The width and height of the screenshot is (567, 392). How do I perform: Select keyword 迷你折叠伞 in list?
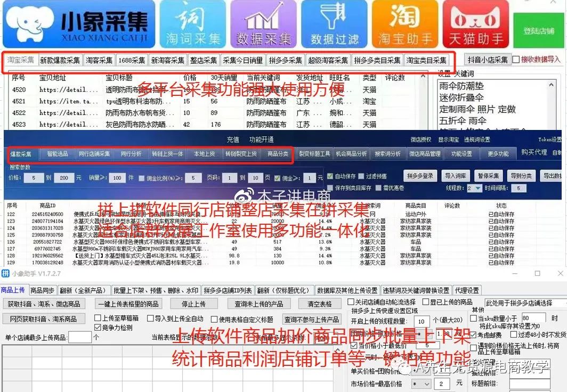(x=461, y=97)
